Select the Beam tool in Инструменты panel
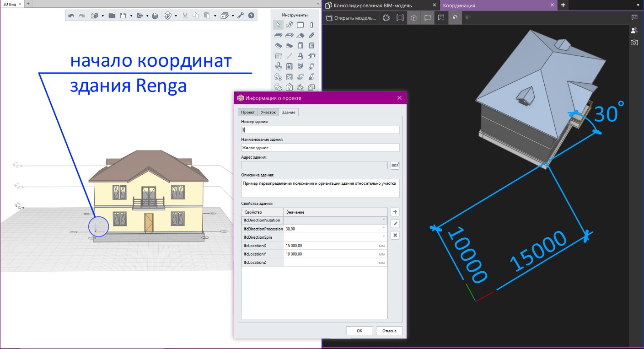Image resolution: width=644 pixels, height=349 pixels. (311, 35)
